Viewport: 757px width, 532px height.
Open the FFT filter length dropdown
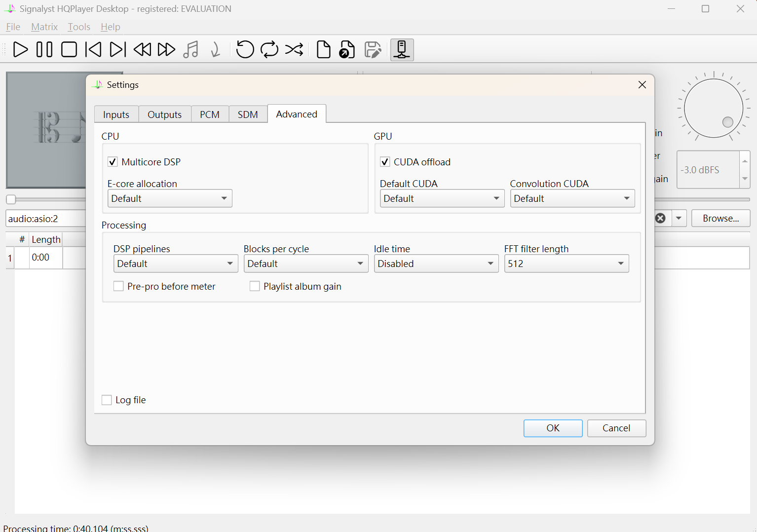point(567,264)
